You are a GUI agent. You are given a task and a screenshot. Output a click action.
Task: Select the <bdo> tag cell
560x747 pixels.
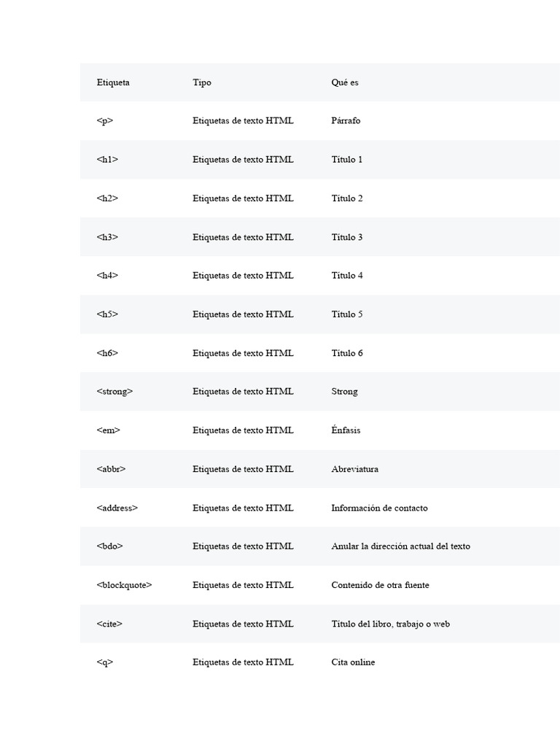109,546
